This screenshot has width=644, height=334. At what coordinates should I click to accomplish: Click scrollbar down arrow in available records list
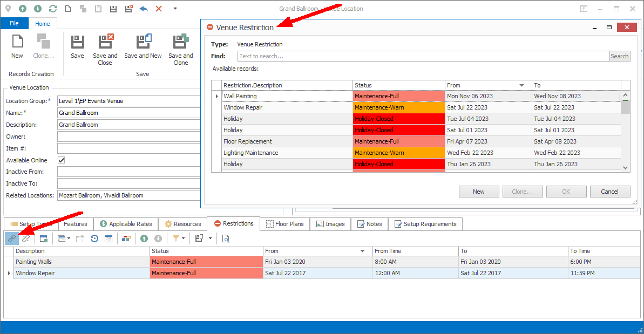pyautogui.click(x=626, y=167)
